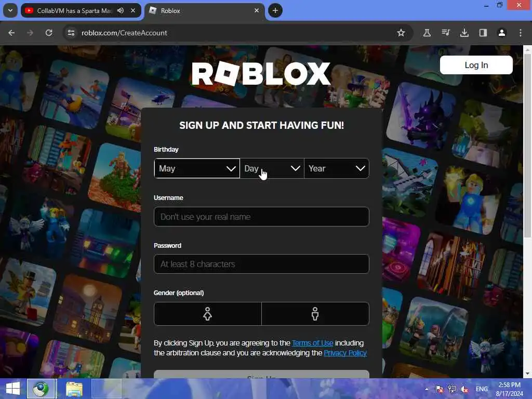The height and width of the screenshot is (399, 532).
Task: Close the Roblox tab
Action: [257, 10]
